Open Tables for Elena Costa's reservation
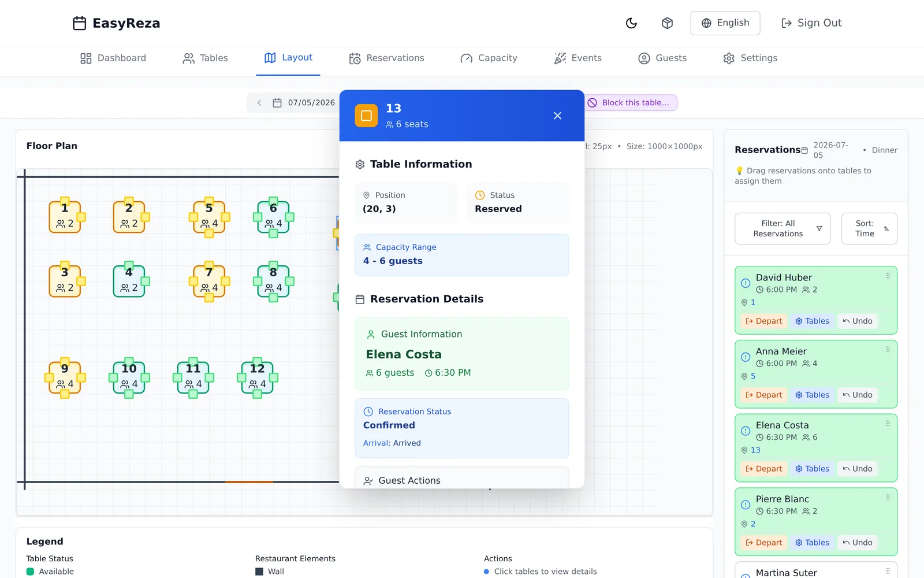The image size is (924, 578). point(812,469)
